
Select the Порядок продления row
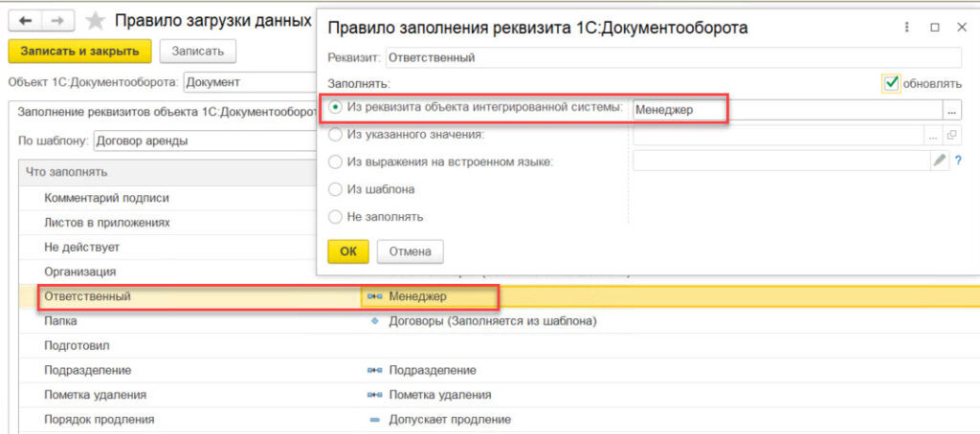coord(500,420)
